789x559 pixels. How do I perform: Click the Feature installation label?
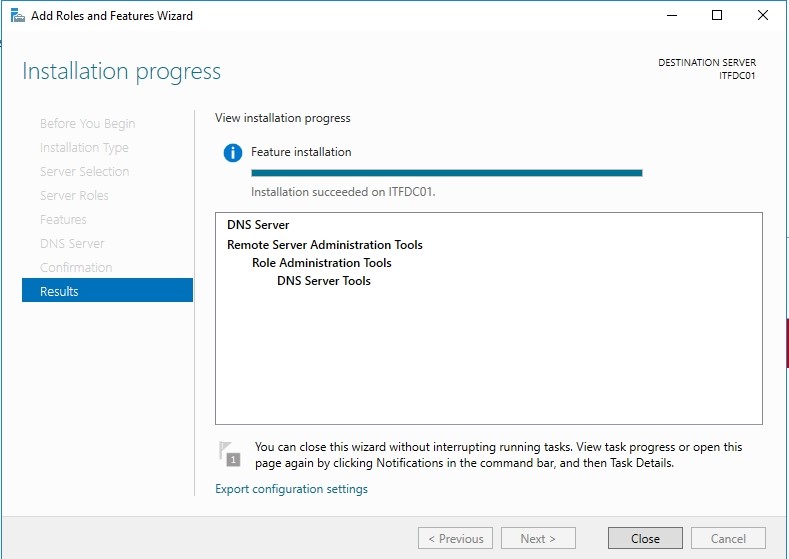[301, 152]
